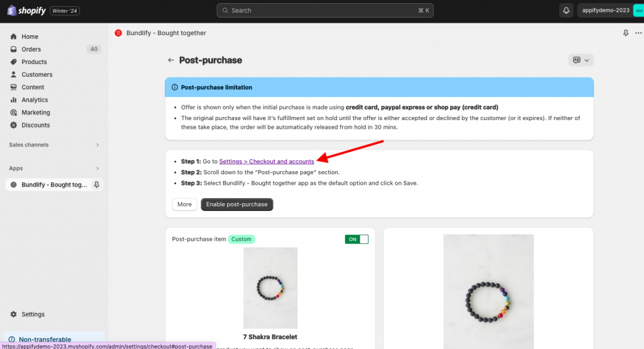The image size is (644, 349).
Task: Go to Orders in sidebar
Action: (x=31, y=49)
